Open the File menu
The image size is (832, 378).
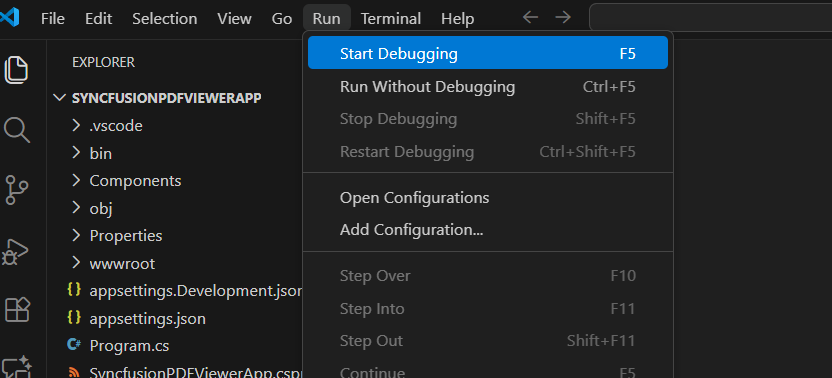(x=53, y=19)
